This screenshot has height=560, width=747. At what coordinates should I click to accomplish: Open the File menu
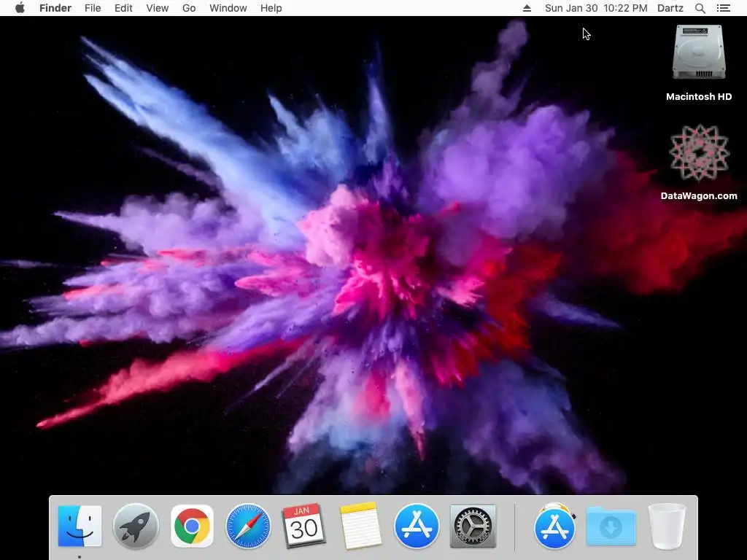click(x=93, y=8)
